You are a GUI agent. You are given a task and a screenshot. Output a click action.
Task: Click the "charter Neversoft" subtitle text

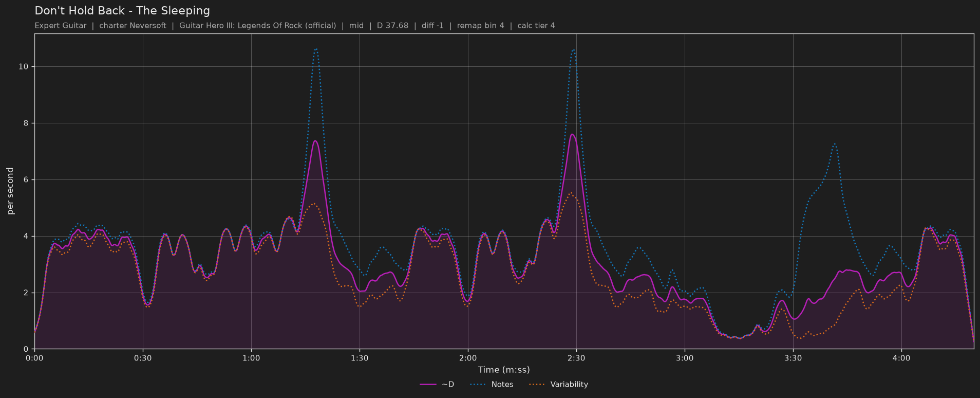point(133,26)
